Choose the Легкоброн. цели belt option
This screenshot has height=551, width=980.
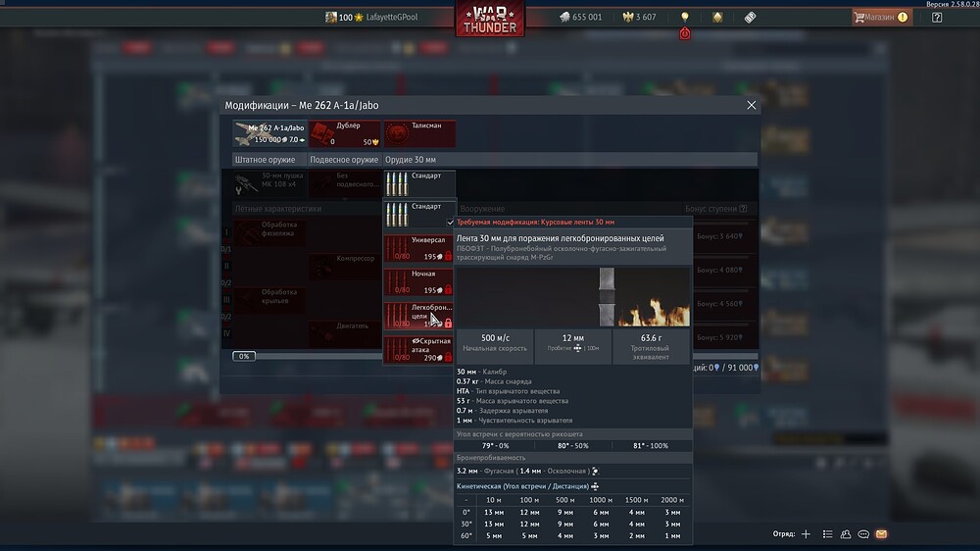click(x=419, y=317)
